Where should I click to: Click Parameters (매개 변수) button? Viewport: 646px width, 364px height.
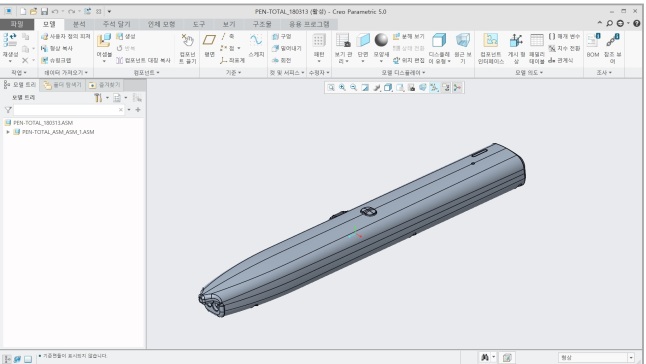pyautogui.click(x=564, y=37)
